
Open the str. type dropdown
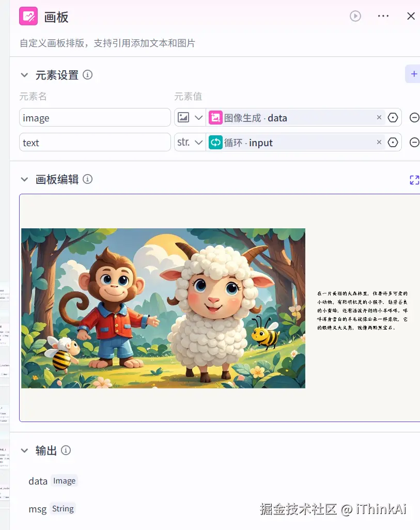(x=190, y=142)
